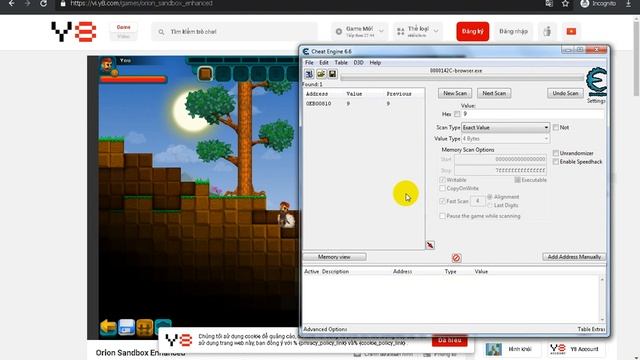Viewport: 640px width, 360px height.
Task: Click the save floppy disk icon in Cheat Engine
Action: [333, 74]
